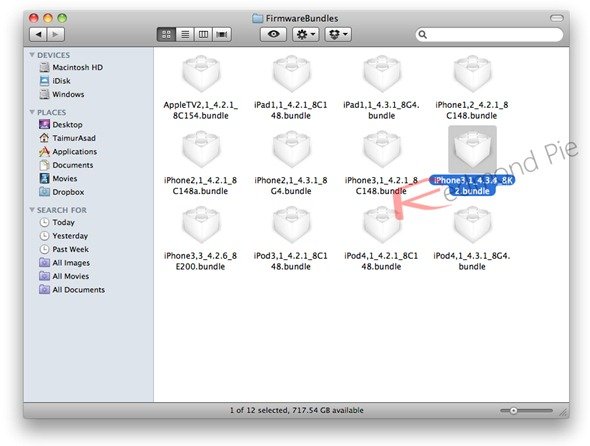Click the yellow minimize window button
This screenshot has width=590, height=446.
coord(48,18)
